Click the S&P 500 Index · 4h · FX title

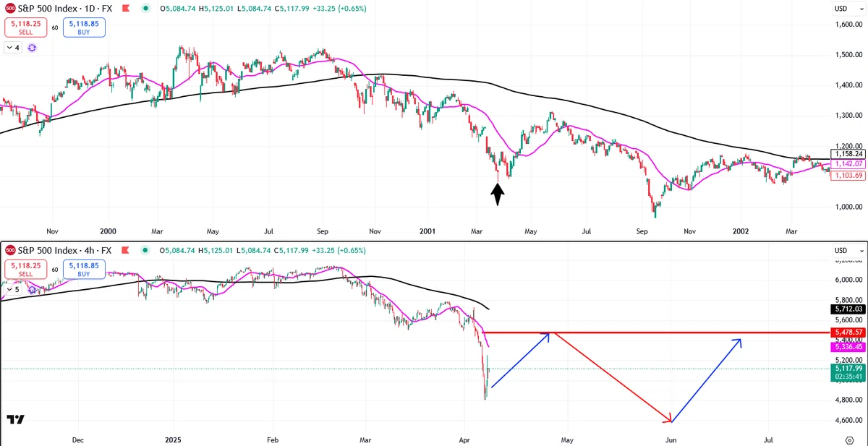(66, 250)
